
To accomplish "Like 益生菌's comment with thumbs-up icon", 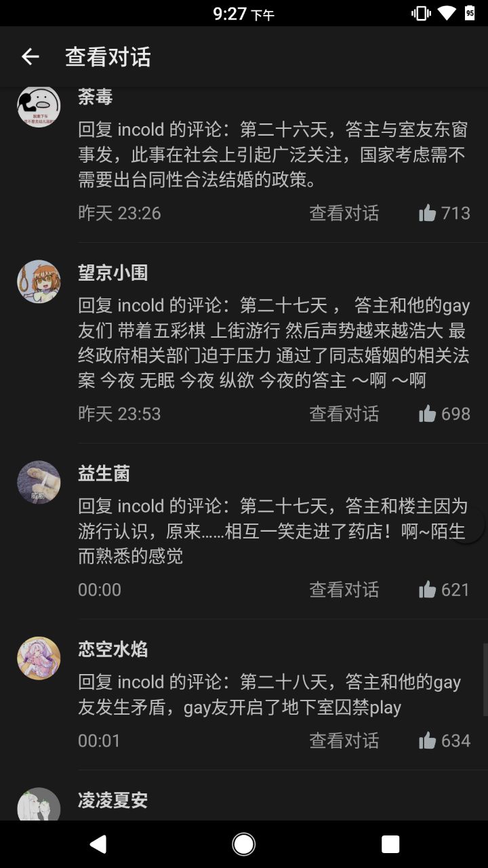I will pos(428,590).
